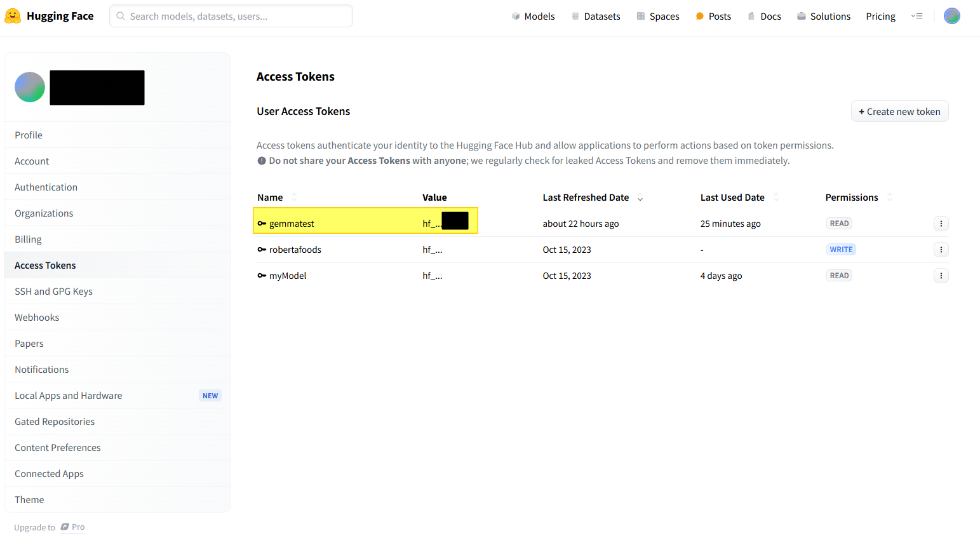Go to Authentication settings
The height and width of the screenshot is (545, 980).
[117, 187]
